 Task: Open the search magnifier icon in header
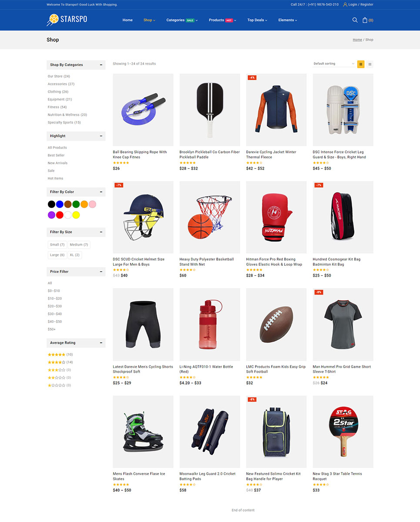tap(355, 20)
